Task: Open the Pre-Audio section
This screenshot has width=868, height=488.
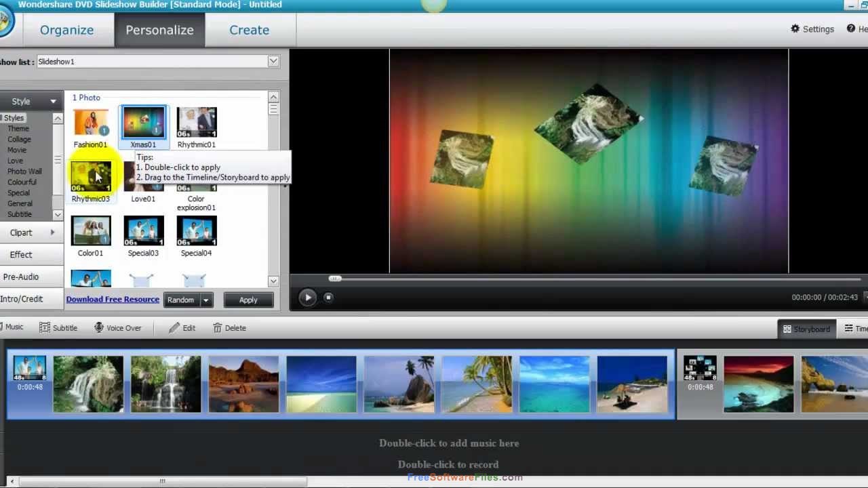Action: coord(31,277)
